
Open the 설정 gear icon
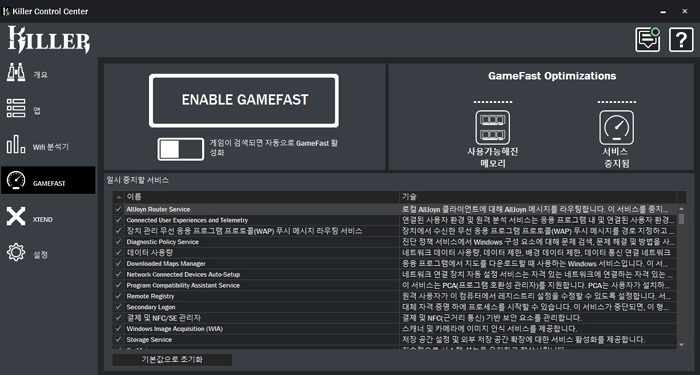point(16,253)
